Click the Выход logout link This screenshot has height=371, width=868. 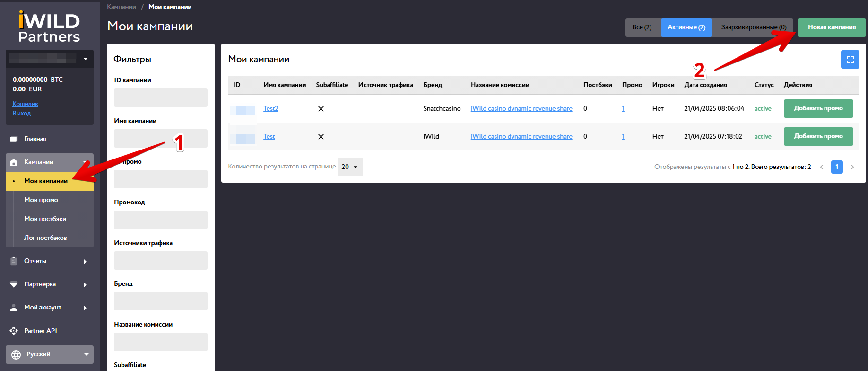coord(21,113)
